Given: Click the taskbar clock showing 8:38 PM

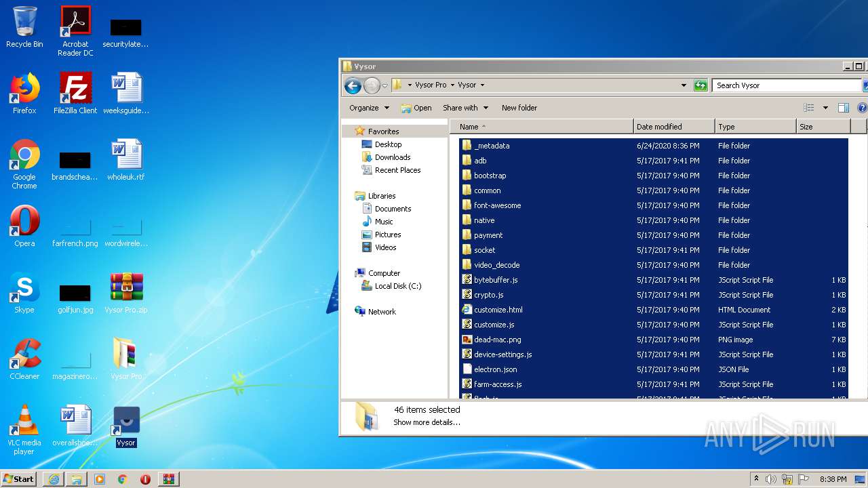Looking at the screenshot, I should click(833, 479).
